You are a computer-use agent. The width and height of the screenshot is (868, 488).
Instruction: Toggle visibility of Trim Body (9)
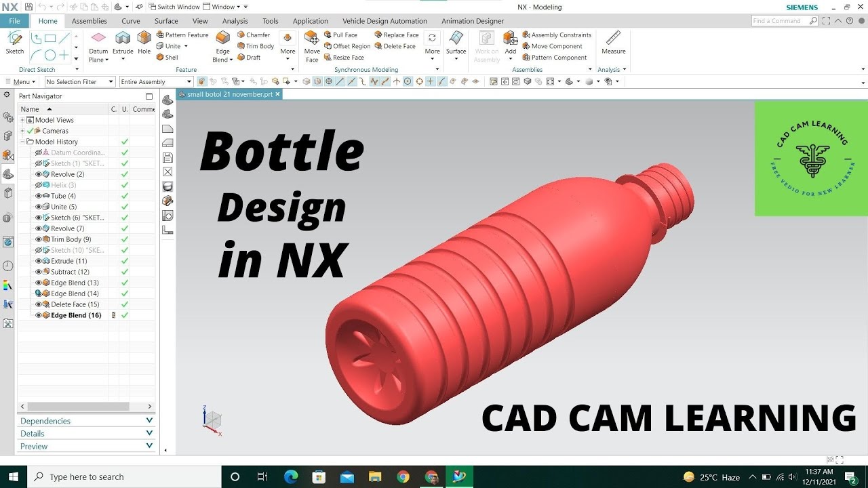[x=39, y=239]
